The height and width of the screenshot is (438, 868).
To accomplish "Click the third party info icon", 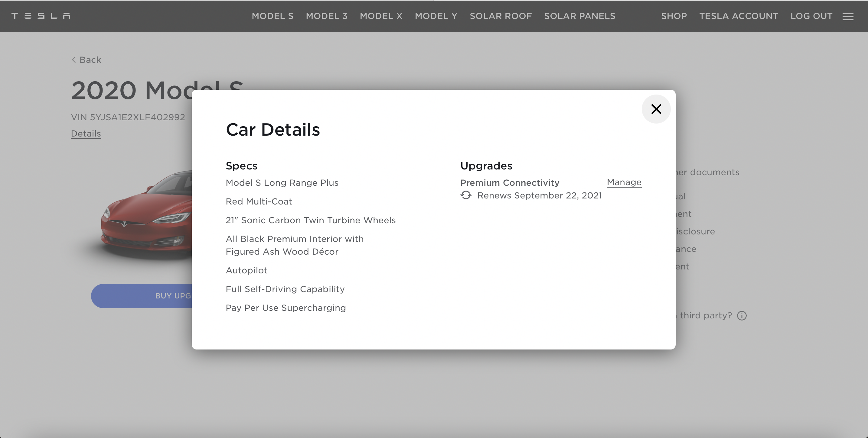I will coord(742,316).
